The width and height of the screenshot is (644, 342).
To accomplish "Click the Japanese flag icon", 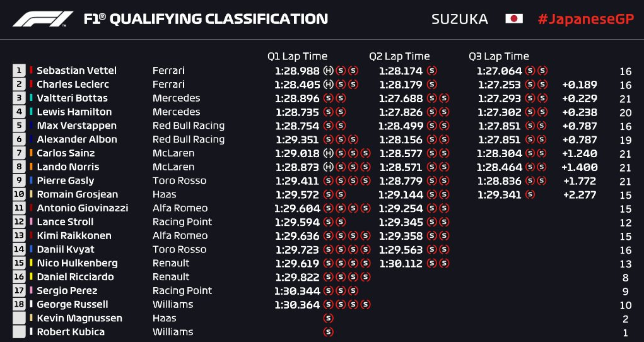I will 514,19.
